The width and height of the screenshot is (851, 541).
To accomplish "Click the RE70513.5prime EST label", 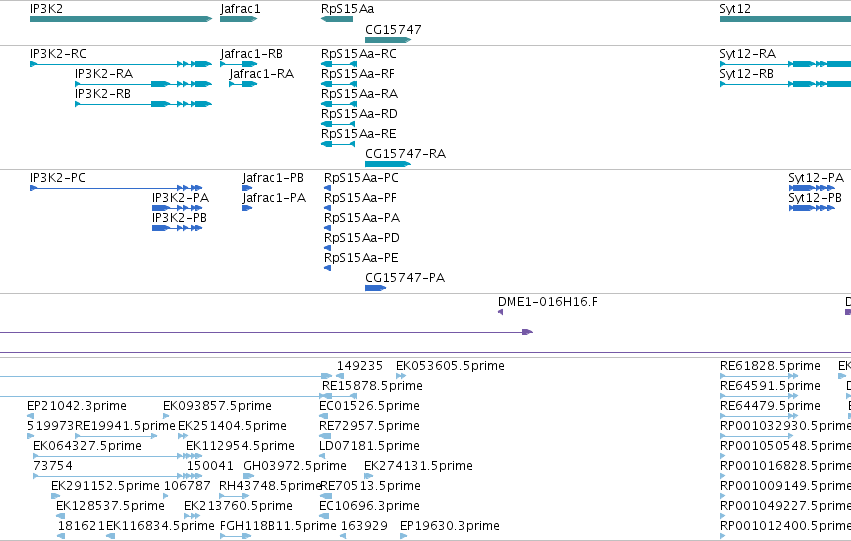I will [x=370, y=487].
